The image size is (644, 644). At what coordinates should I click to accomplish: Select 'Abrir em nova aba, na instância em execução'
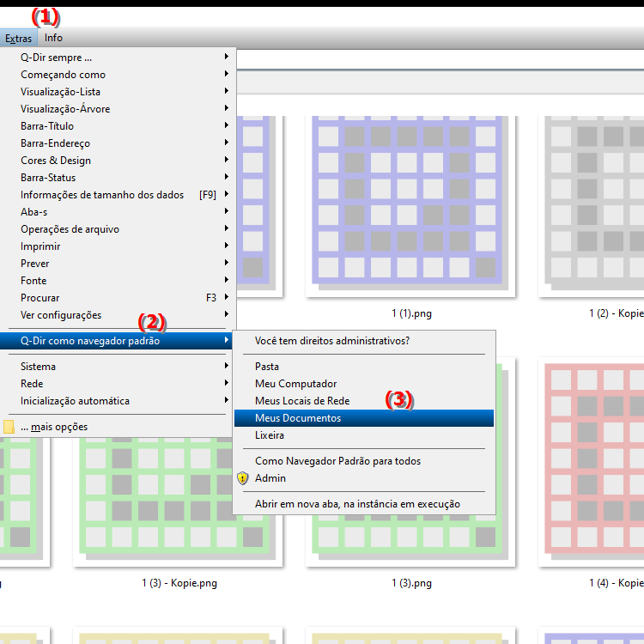pos(364,504)
